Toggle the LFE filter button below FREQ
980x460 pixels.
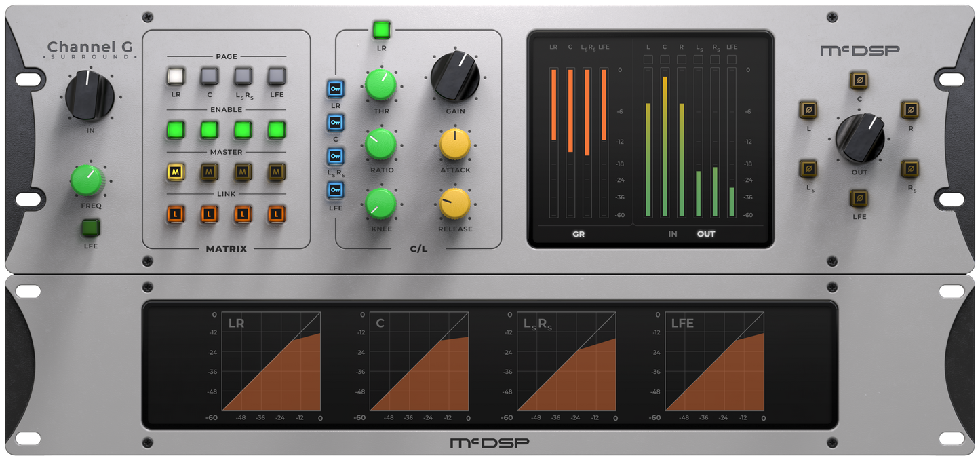point(90,229)
